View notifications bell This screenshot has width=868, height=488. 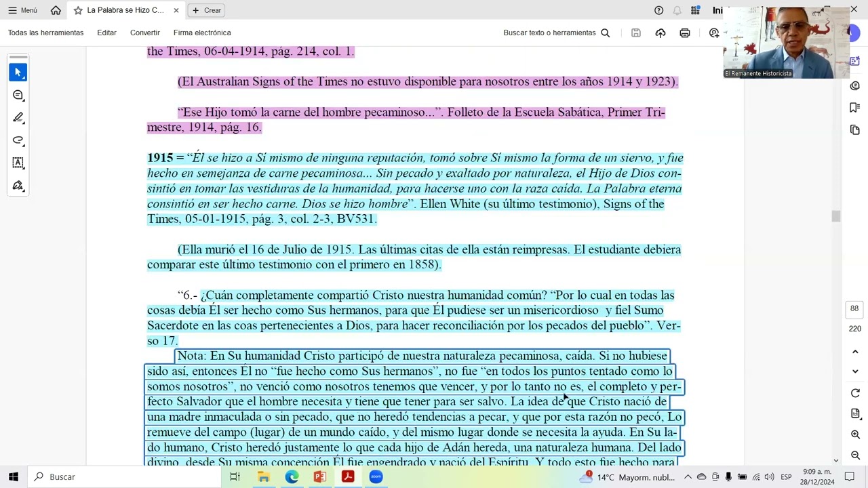pos(677,10)
